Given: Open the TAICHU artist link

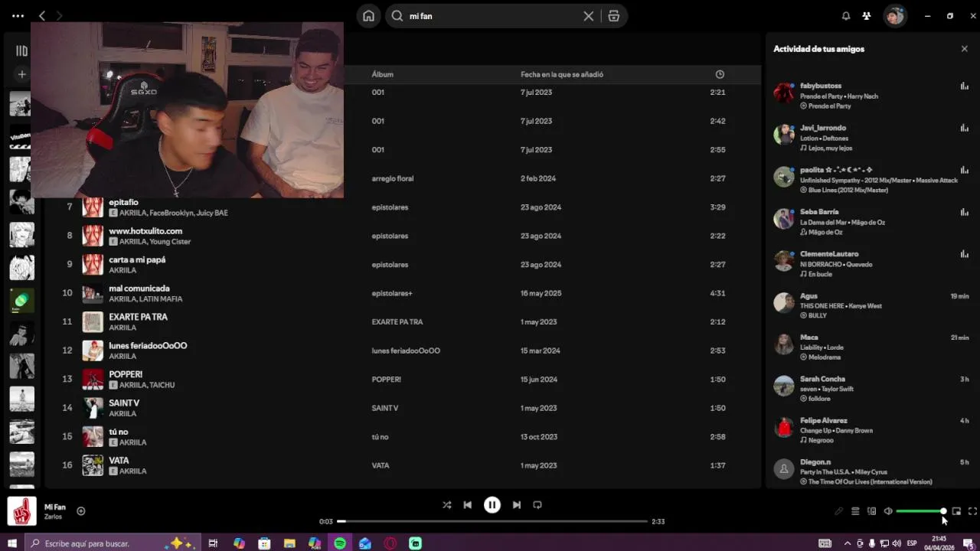Looking at the screenshot, I should click(162, 385).
